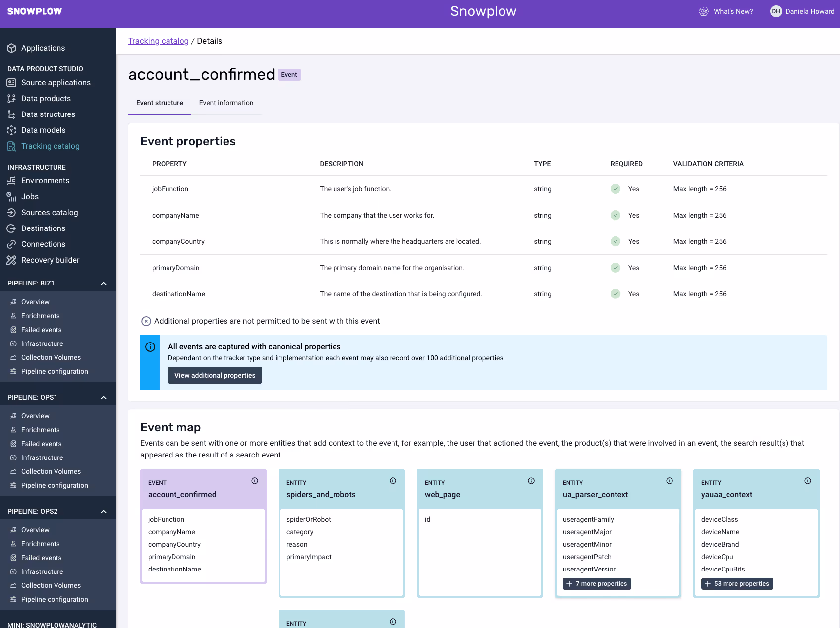This screenshot has height=628, width=840.
Task: Open BIZ1 Pipeline configuration page
Action: coord(55,371)
